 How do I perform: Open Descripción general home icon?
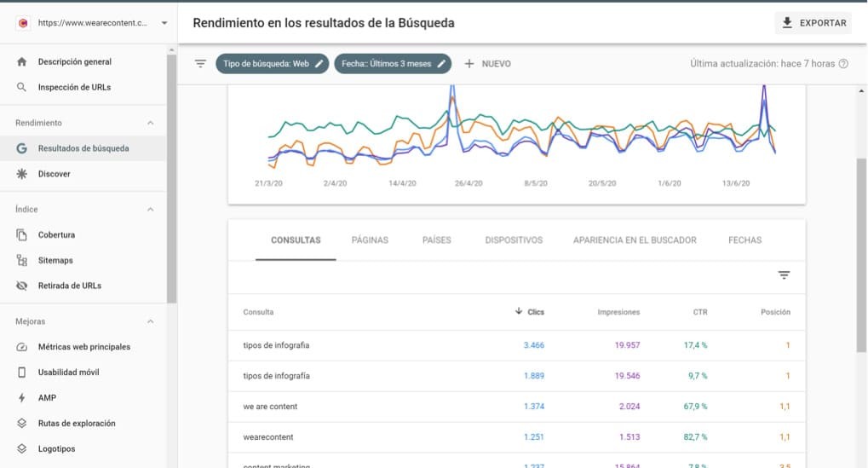coord(22,62)
